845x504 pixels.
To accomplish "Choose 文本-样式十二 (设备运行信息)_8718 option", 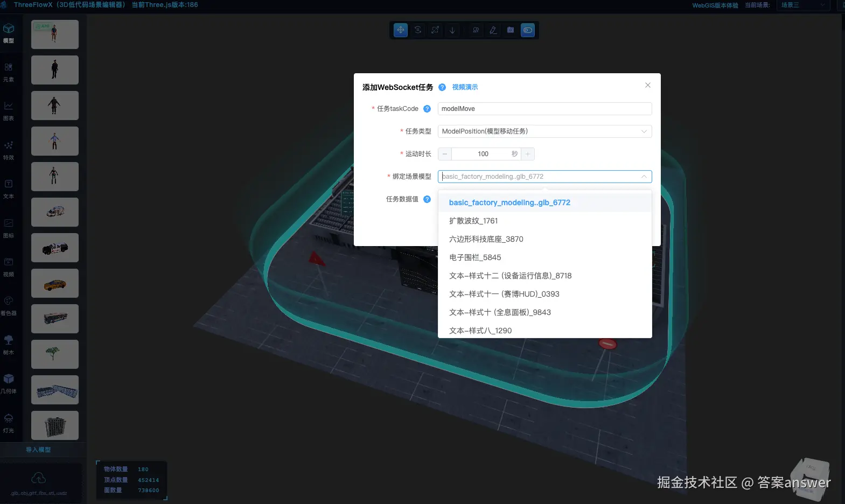I will tap(545, 276).
